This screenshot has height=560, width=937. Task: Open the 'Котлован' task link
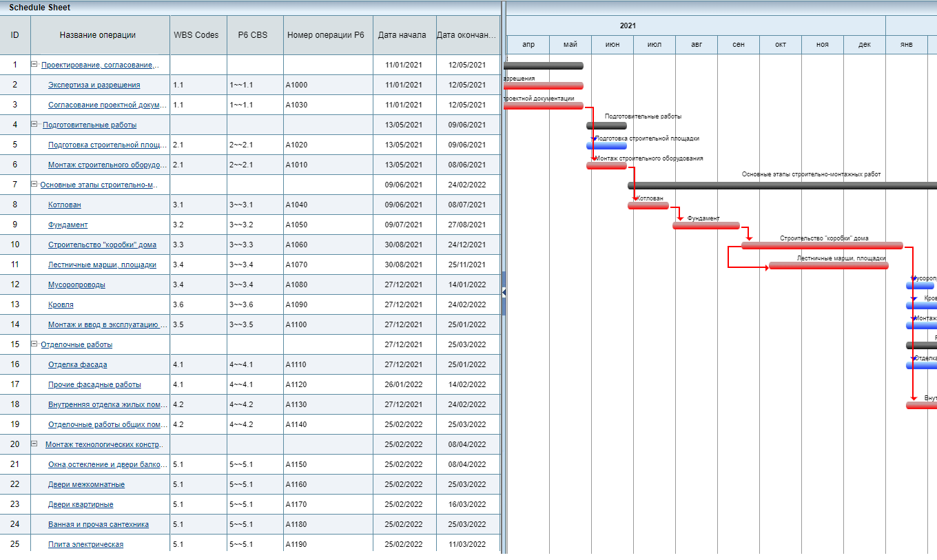pos(64,205)
